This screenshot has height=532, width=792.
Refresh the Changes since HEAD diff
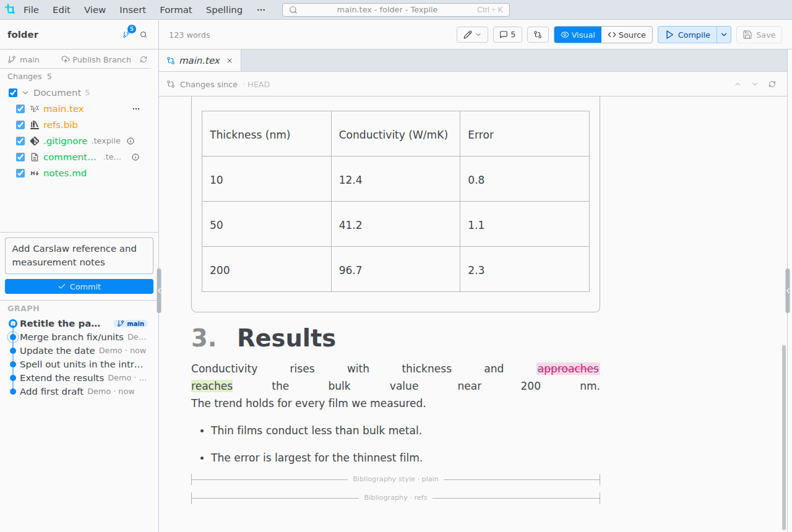[x=772, y=84]
